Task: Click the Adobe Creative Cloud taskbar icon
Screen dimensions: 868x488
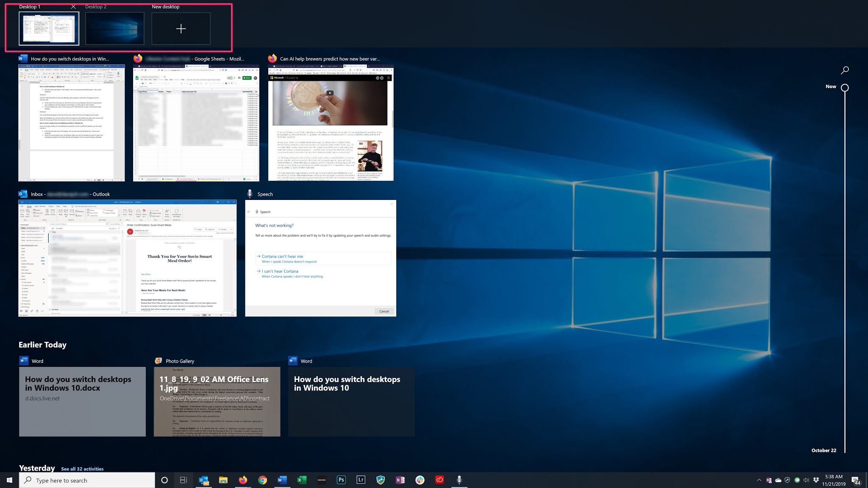Action: click(x=440, y=480)
